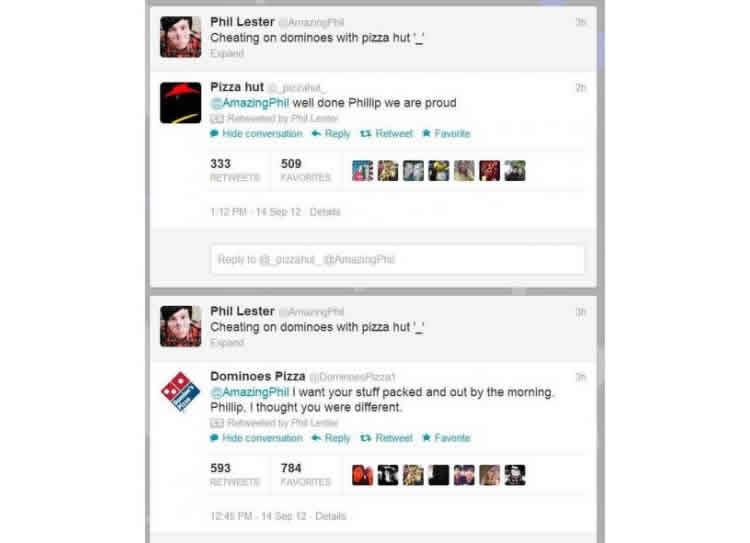The width and height of the screenshot is (750, 543).
Task: Open the top Phil Lester avatar thumbnail
Action: click(x=180, y=37)
